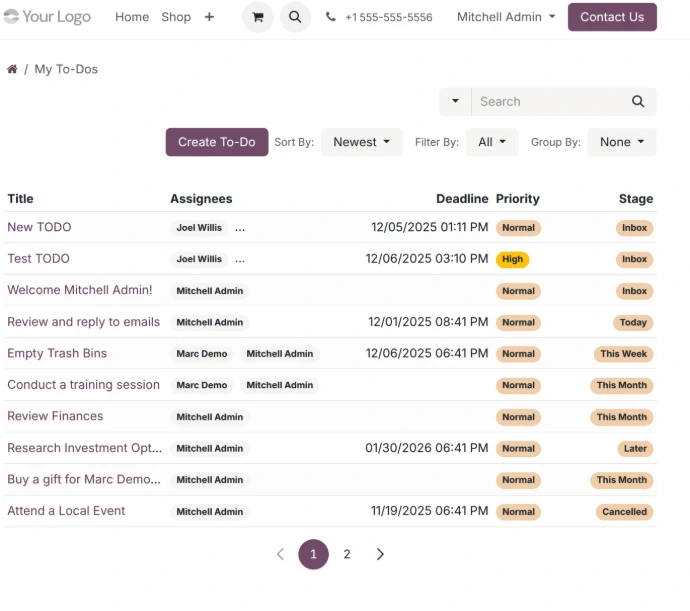Click the yellow High priority badge
Viewport: 690px width, 611px height.
[512, 259]
